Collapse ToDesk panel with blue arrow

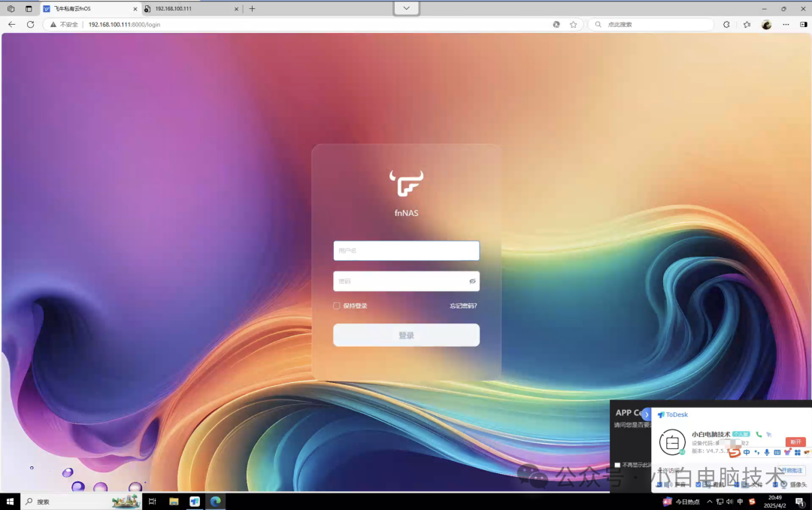pos(647,414)
